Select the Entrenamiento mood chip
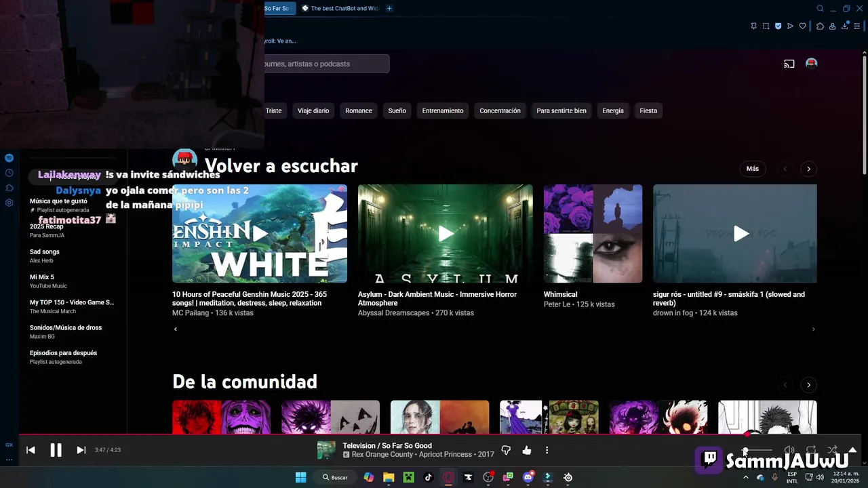The height and width of the screenshot is (488, 868). [443, 110]
